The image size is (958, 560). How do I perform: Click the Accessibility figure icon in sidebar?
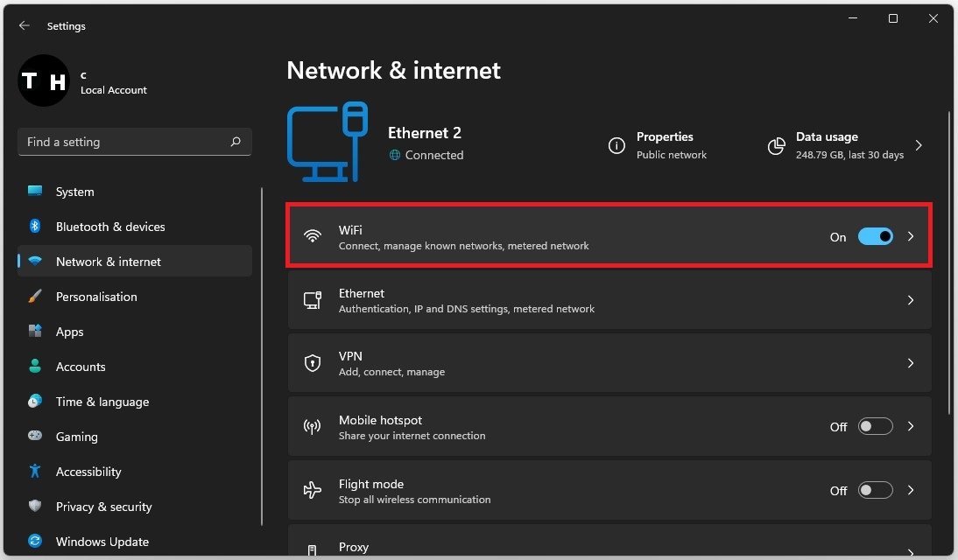pos(35,472)
